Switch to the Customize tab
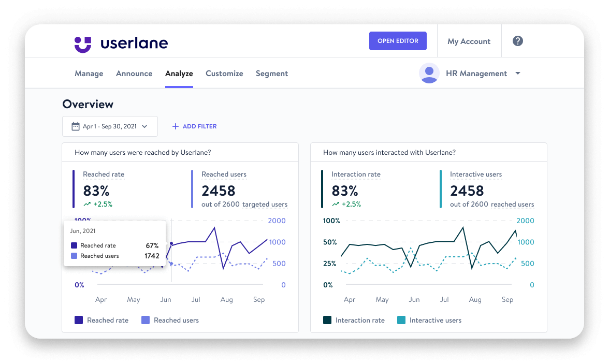The width and height of the screenshot is (609, 364). click(x=224, y=73)
